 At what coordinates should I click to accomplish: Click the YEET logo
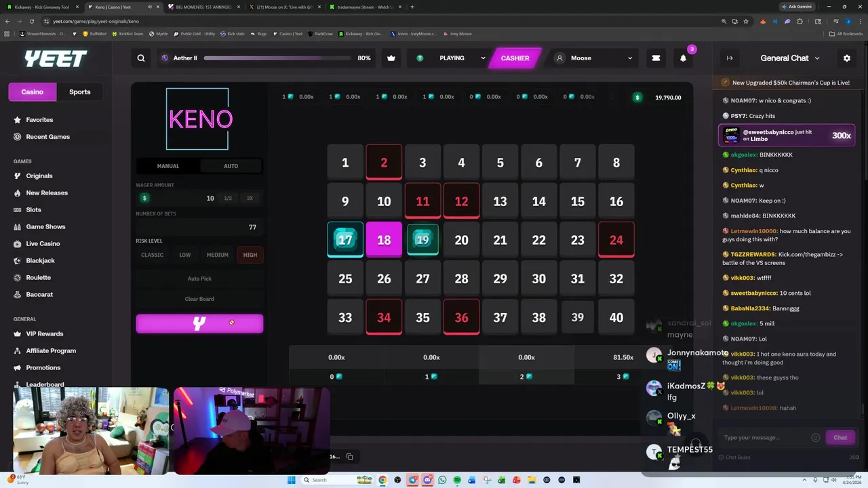(x=56, y=59)
